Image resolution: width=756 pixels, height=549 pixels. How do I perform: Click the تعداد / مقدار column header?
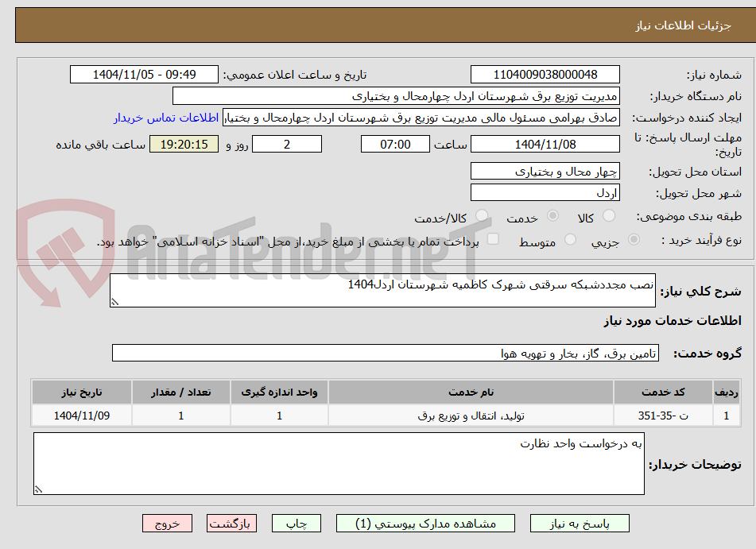click(x=181, y=392)
